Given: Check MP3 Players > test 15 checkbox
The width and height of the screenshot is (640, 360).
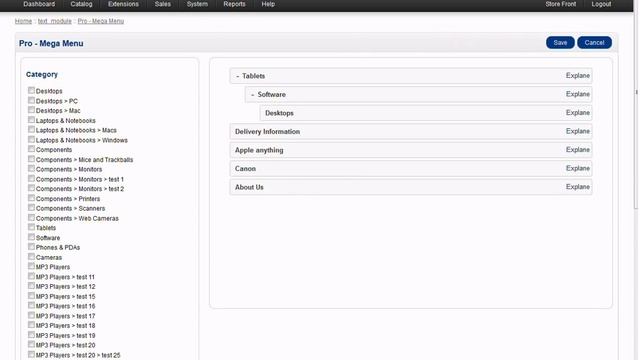Looking at the screenshot, I should (x=31, y=296).
